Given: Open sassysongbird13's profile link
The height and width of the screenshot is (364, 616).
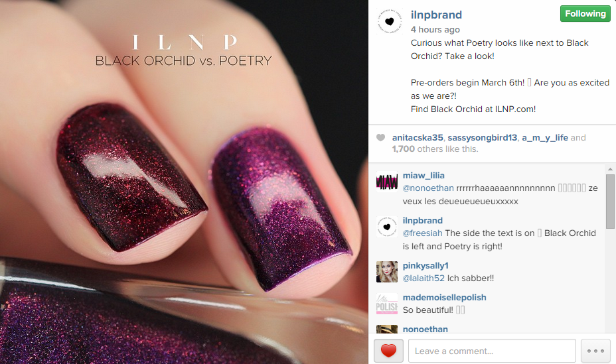Looking at the screenshot, I should [x=483, y=138].
